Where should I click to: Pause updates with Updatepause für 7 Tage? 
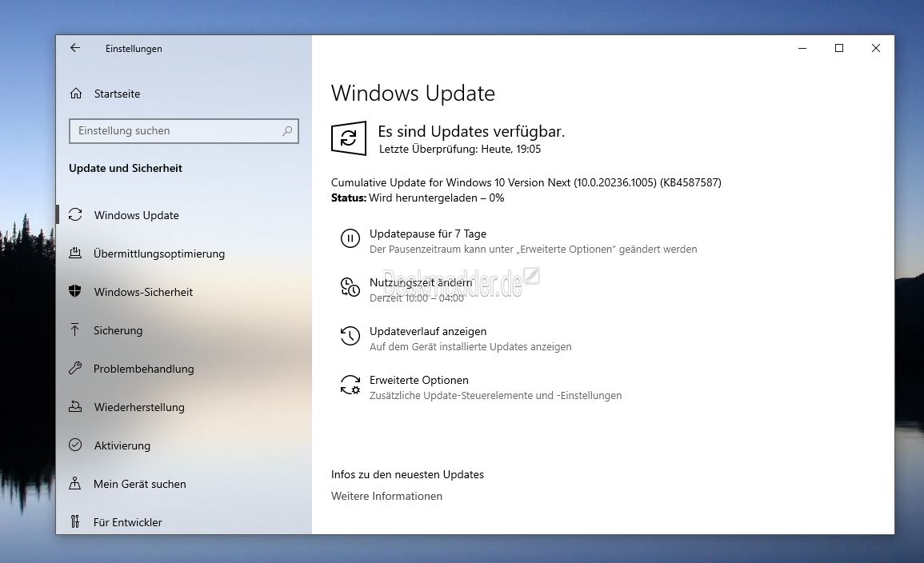[428, 234]
